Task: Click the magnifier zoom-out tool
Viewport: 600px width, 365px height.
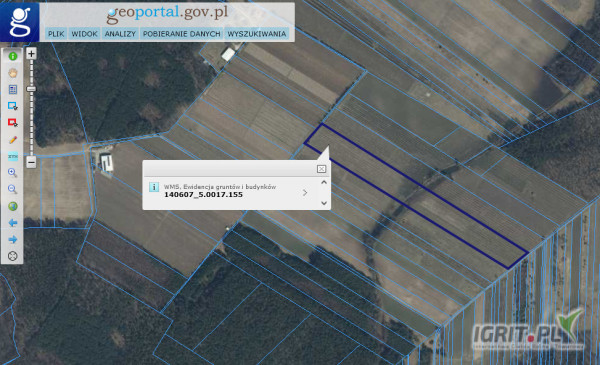Action: [13, 189]
